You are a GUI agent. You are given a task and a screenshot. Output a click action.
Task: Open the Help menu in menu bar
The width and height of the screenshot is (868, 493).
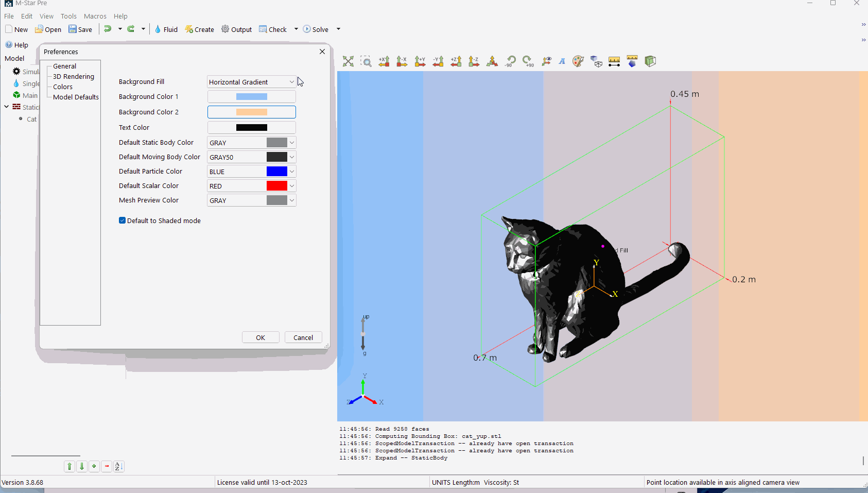click(x=120, y=16)
